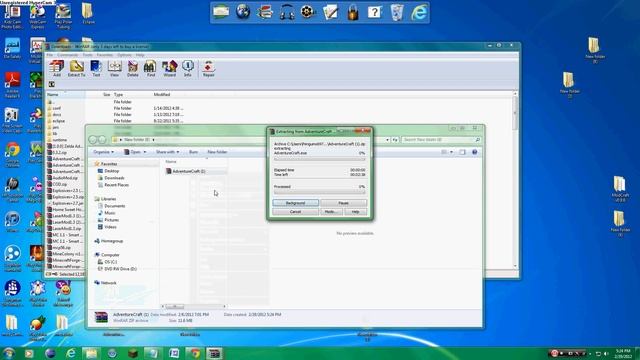
Task: Click the Help button in extraction dialog
Action: tap(356, 212)
